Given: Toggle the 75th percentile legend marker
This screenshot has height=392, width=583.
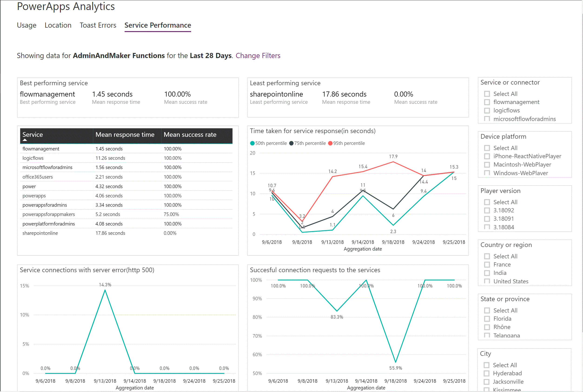Looking at the screenshot, I should click(x=291, y=143).
